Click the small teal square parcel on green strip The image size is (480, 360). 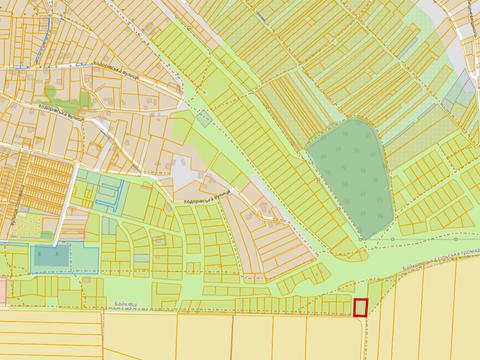point(204,119)
